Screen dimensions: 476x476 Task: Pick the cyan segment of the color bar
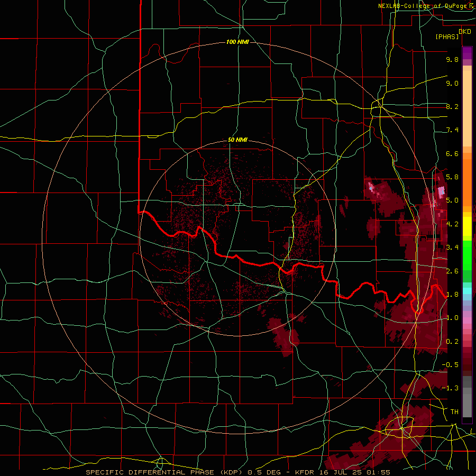click(x=467, y=291)
